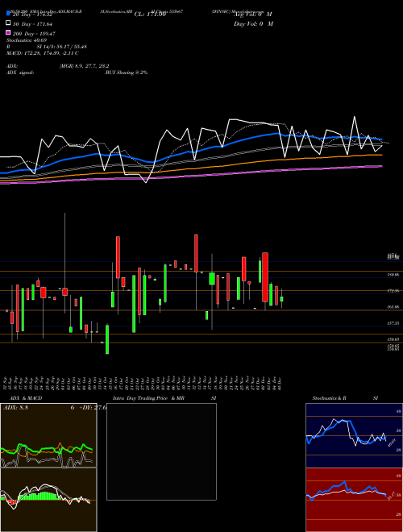Click the magenta 200 Day moving average line
This screenshot has width=403, height=532.
190,176
